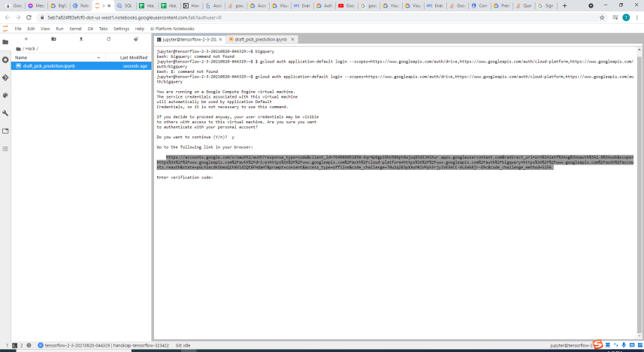Switch to the SQL browser tab
This screenshot has height=352, width=644.
125,5
